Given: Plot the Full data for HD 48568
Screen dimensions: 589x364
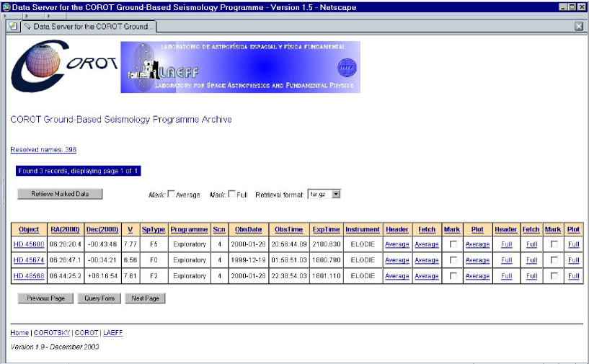Looking at the screenshot, I should (574, 276).
